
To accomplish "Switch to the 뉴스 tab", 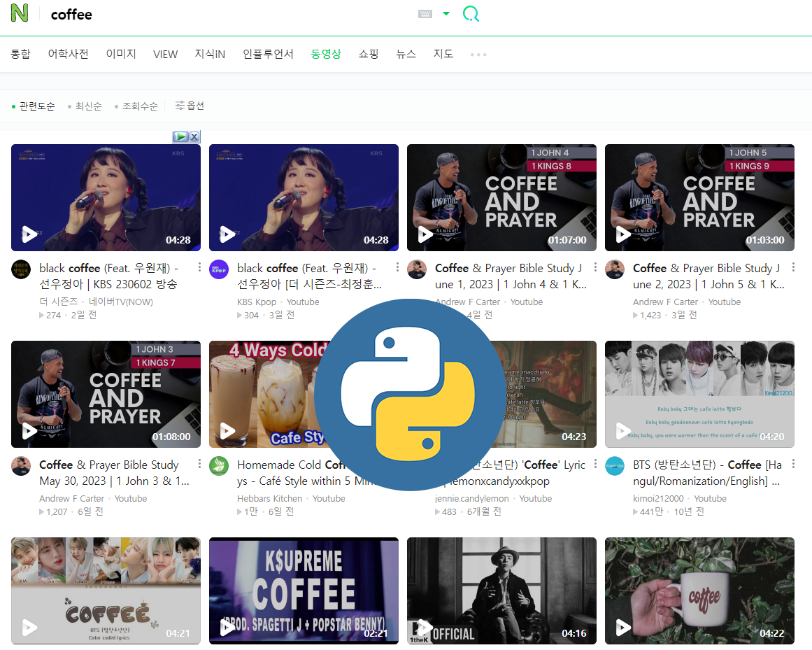I will (406, 54).
